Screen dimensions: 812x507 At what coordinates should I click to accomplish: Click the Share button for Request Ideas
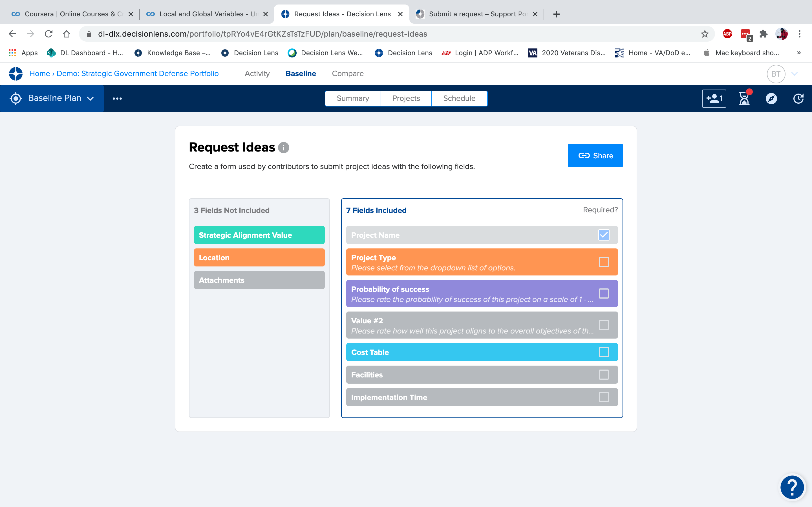[595, 155]
